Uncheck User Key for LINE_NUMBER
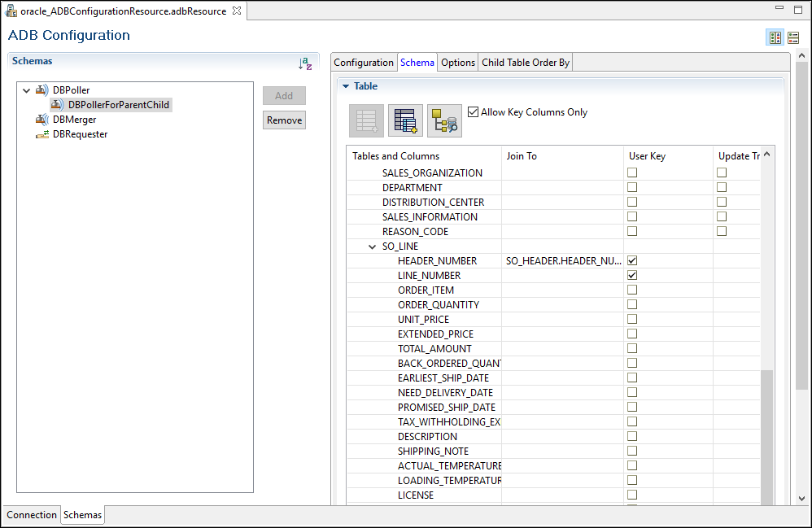The width and height of the screenshot is (812, 528). click(632, 276)
